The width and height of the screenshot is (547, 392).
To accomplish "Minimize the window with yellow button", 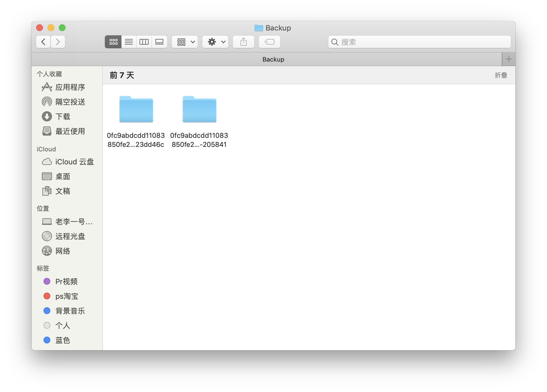I will [51, 28].
